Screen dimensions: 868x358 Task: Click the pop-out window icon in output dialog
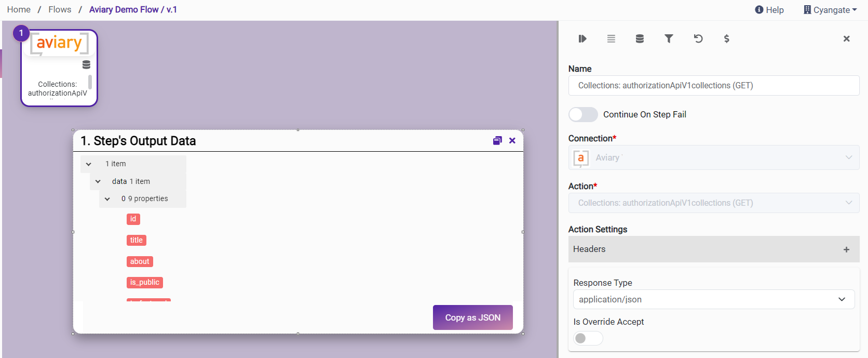coord(497,141)
